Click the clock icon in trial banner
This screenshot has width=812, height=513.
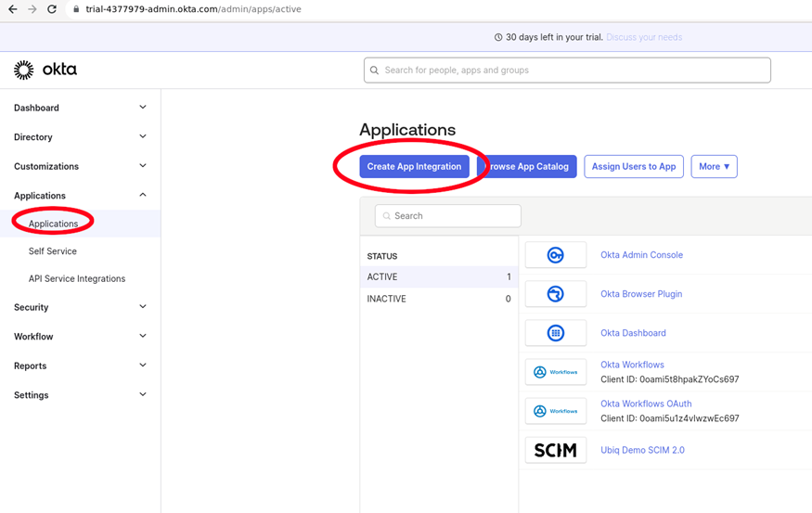498,37
